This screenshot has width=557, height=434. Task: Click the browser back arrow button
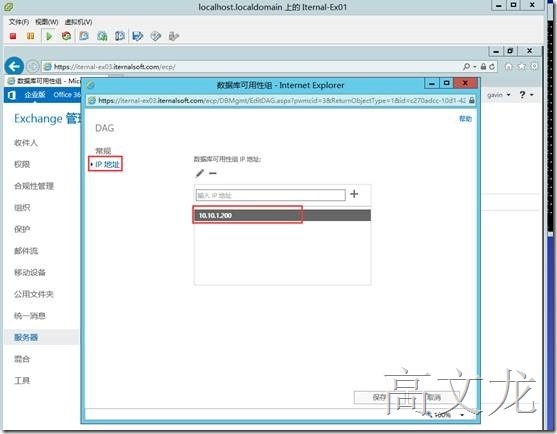(14, 66)
